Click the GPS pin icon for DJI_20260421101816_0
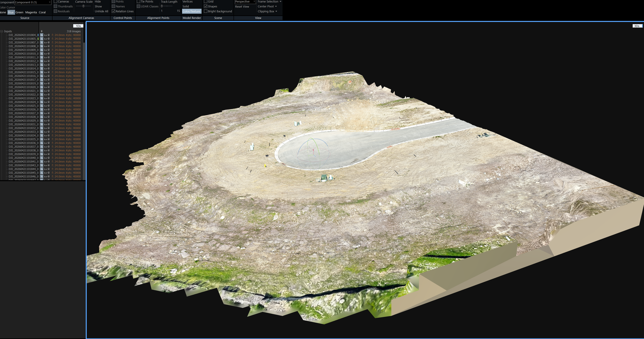The width and height of the screenshot is (644, 339). [49, 76]
